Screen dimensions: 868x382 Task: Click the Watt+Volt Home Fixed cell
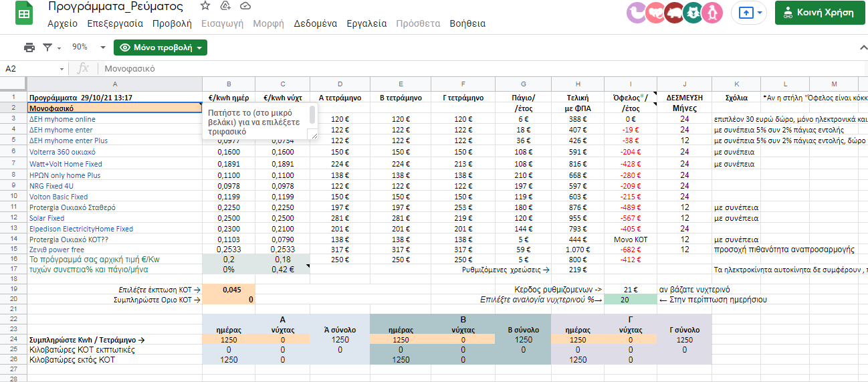pyautogui.click(x=114, y=164)
